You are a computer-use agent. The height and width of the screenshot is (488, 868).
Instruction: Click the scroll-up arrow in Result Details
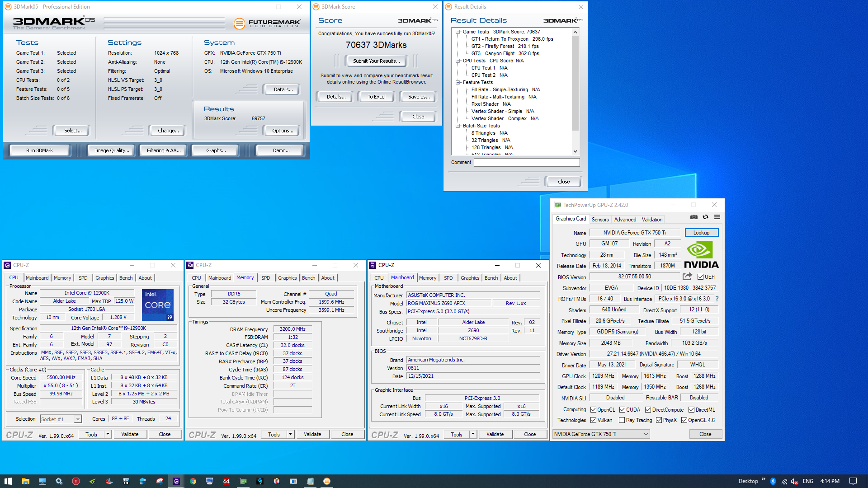tap(575, 32)
